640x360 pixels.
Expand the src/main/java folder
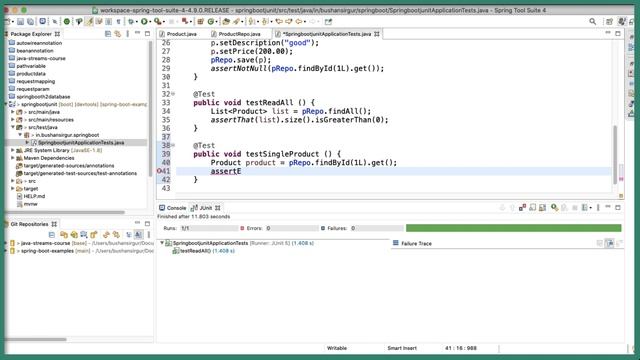tap(13, 112)
